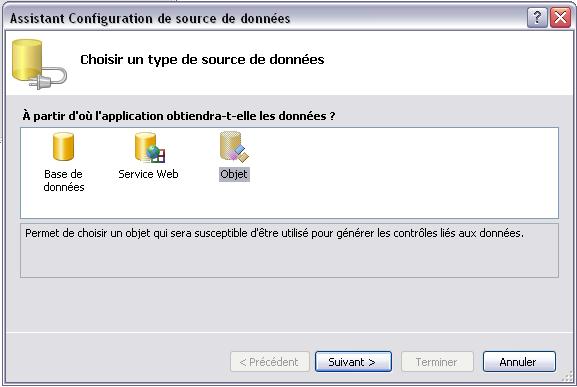Click the highlighted 'Objet' text label
Screen dimensions: 577x387
pos(234,174)
